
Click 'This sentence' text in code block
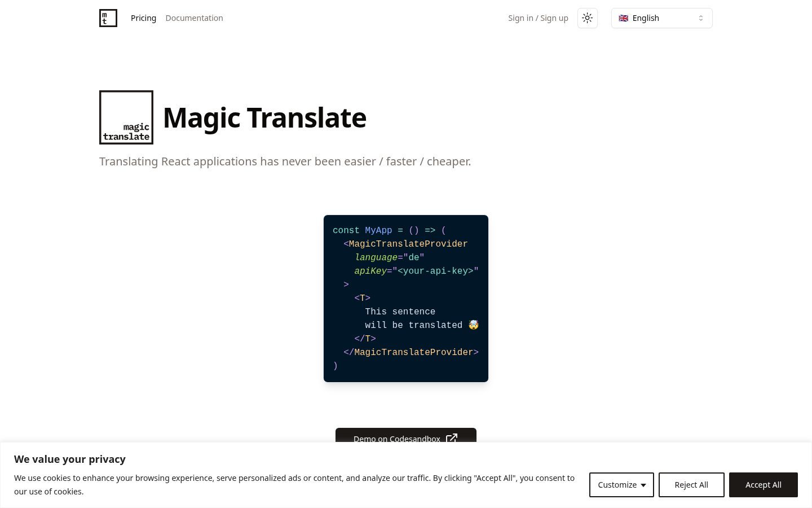[400, 312]
